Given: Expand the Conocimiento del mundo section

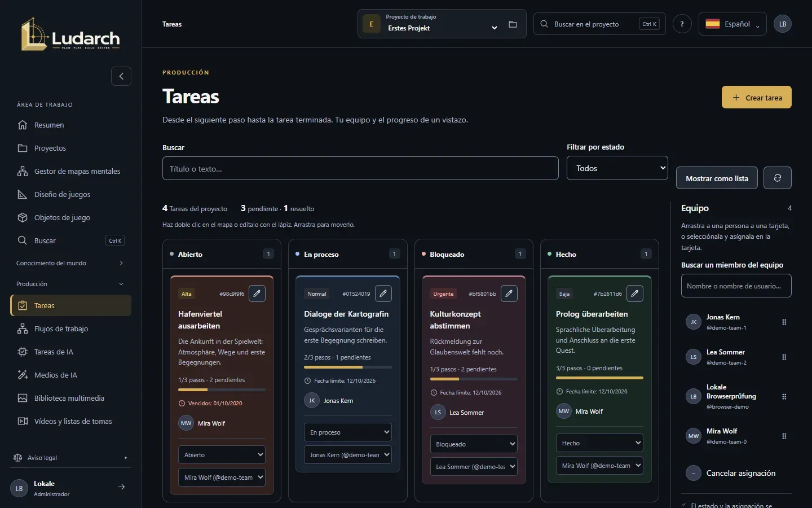Looking at the screenshot, I should [x=70, y=263].
